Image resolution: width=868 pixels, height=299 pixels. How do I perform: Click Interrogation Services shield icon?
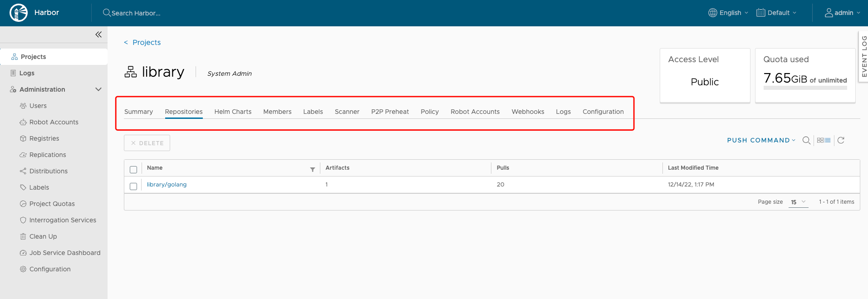pos(23,220)
